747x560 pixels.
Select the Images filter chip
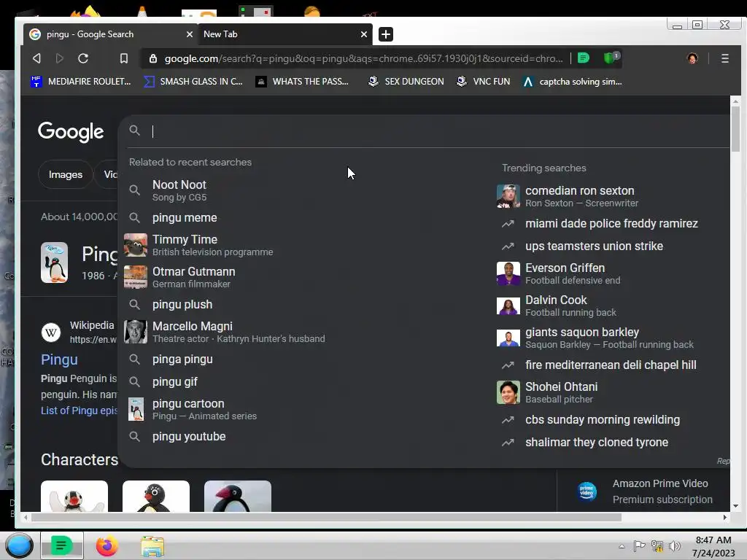click(x=65, y=175)
